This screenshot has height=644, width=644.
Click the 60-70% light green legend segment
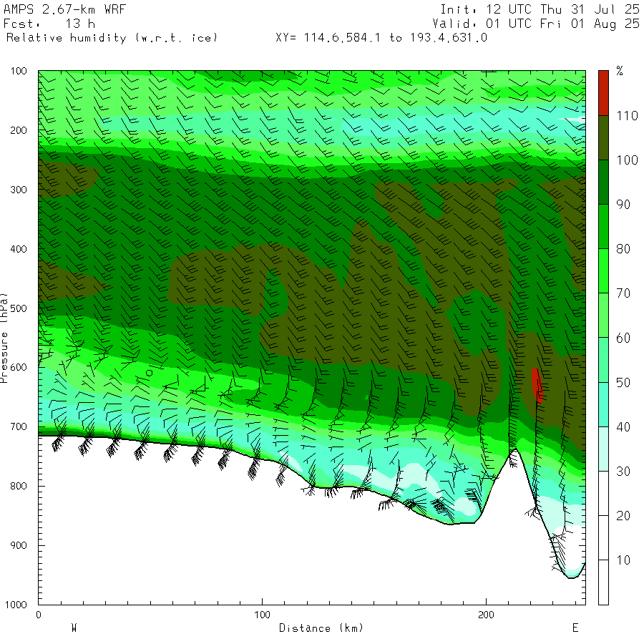pos(603,315)
